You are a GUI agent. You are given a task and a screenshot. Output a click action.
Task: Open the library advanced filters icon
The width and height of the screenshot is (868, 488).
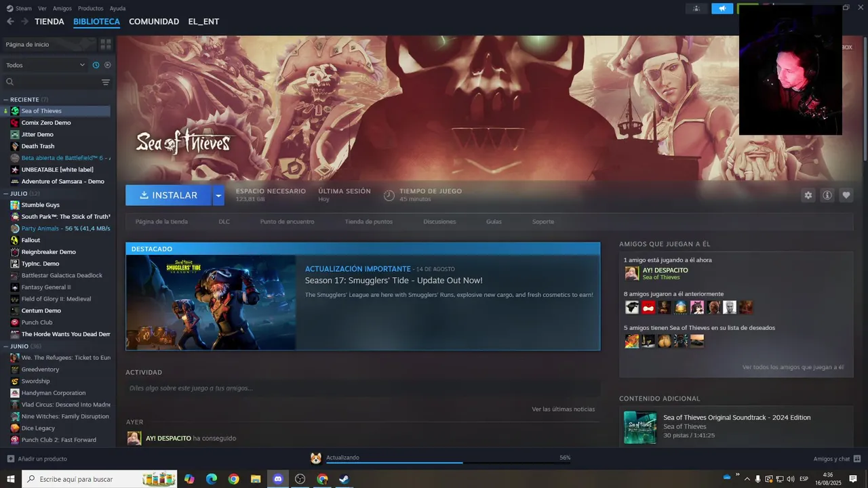pyautogui.click(x=106, y=82)
